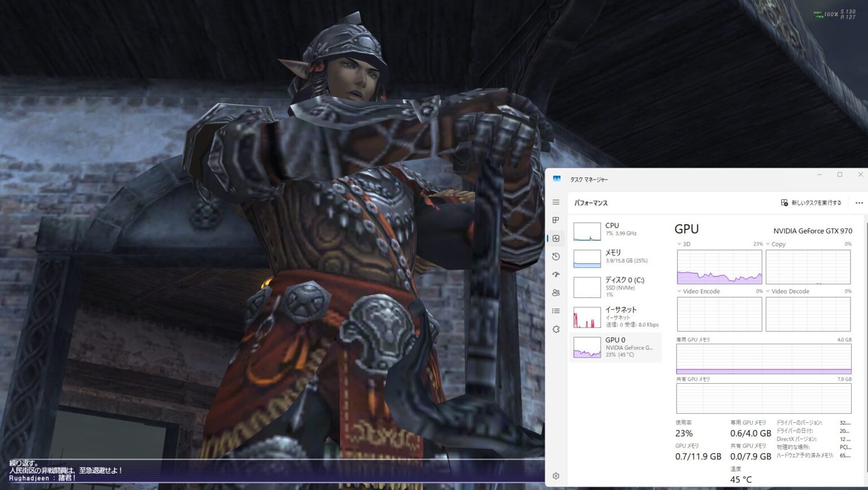
Task: Open Task Manager settings
Action: 555,476
